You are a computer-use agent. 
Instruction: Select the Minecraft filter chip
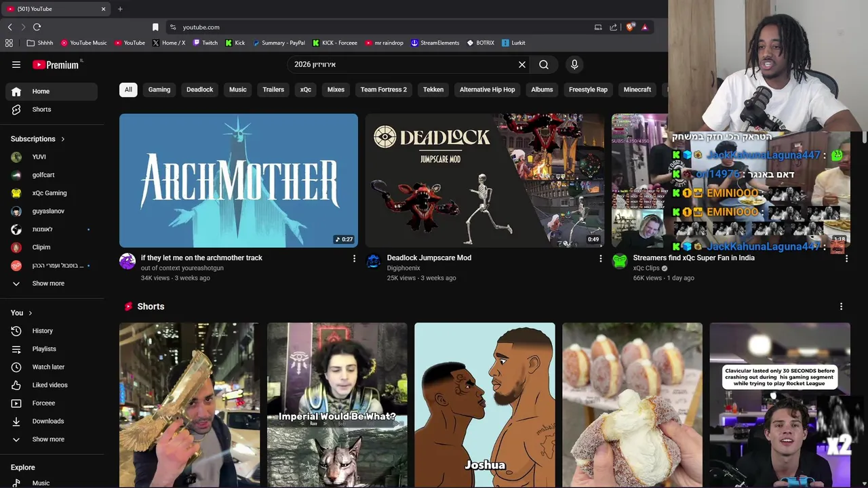tap(637, 89)
